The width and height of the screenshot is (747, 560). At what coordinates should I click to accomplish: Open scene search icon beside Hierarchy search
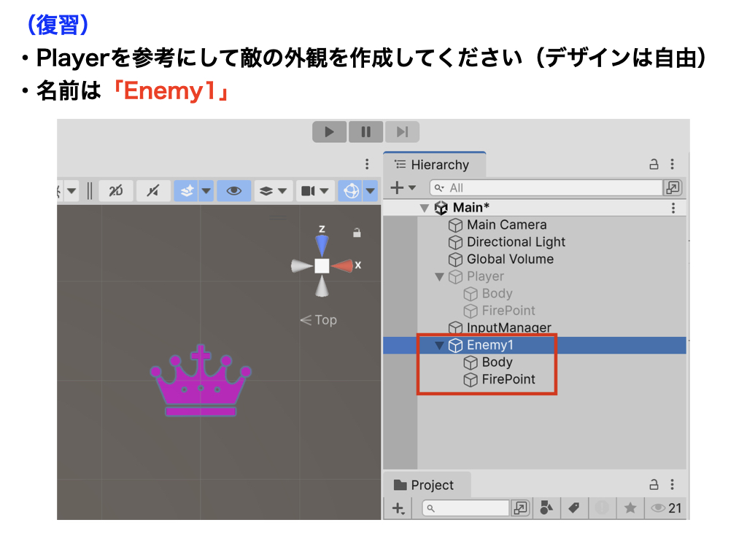point(673,187)
